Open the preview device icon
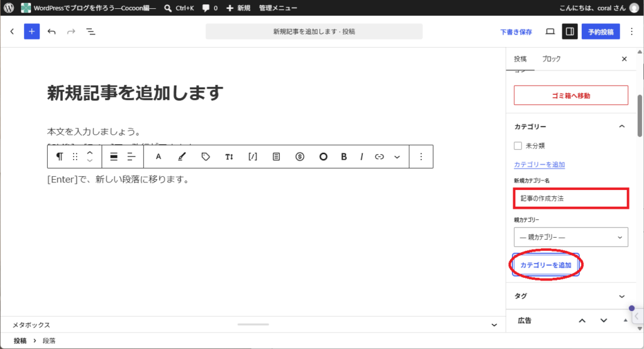The height and width of the screenshot is (349, 644). click(x=550, y=31)
